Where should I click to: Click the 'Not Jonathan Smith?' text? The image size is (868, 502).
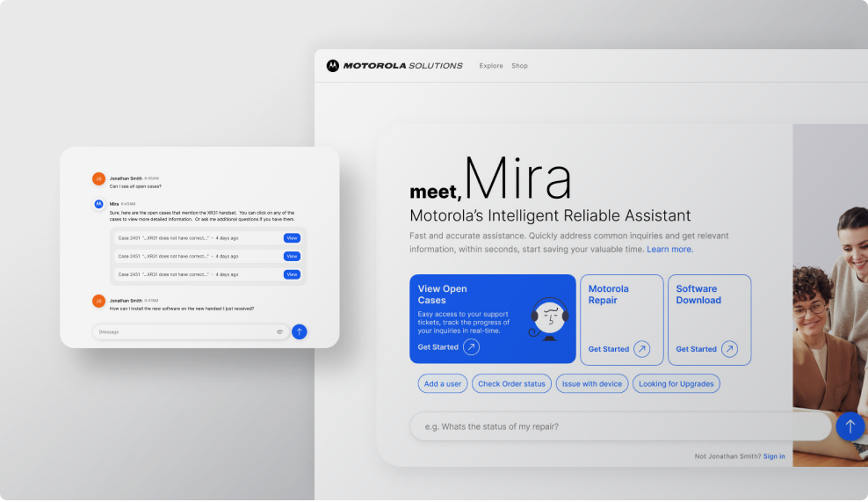[728, 456]
